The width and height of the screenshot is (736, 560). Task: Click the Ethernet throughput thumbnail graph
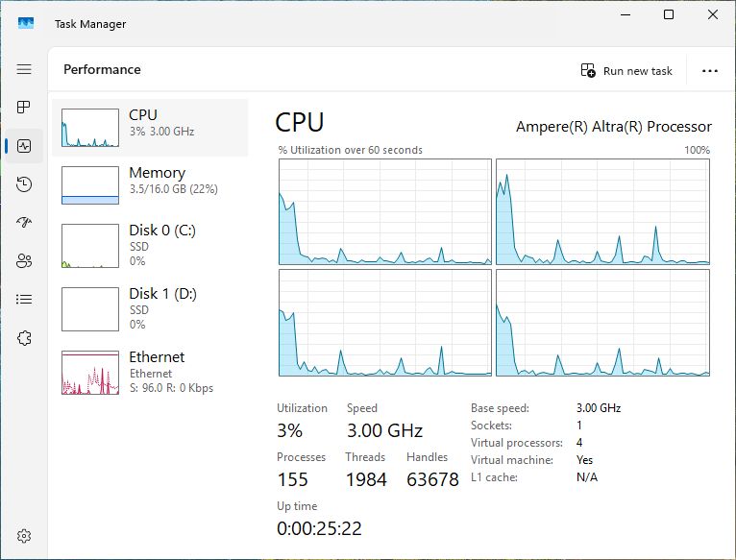tap(90, 373)
